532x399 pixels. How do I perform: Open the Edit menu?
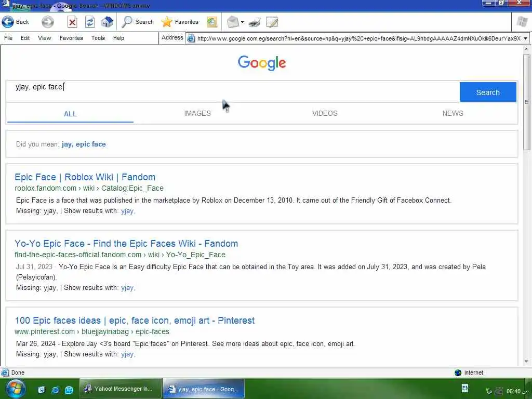point(25,38)
